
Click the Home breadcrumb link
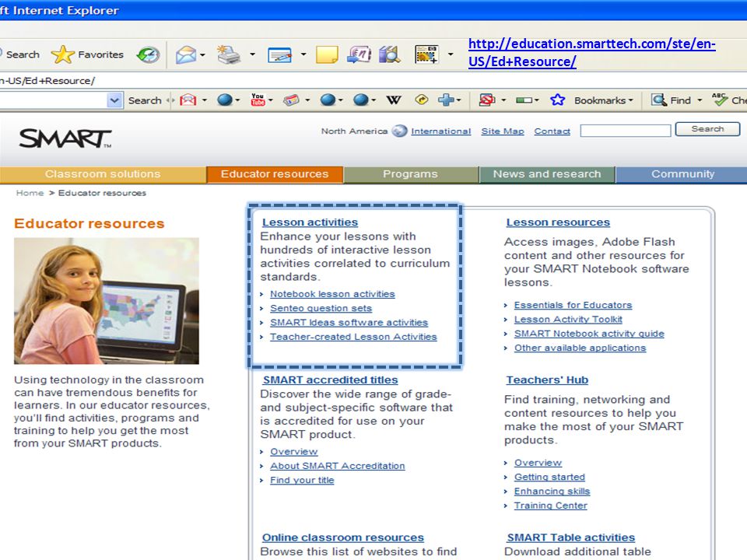click(30, 193)
